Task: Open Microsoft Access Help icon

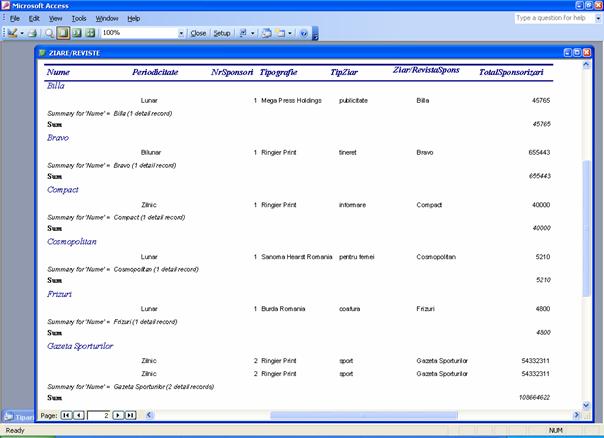Action: pos(304,33)
